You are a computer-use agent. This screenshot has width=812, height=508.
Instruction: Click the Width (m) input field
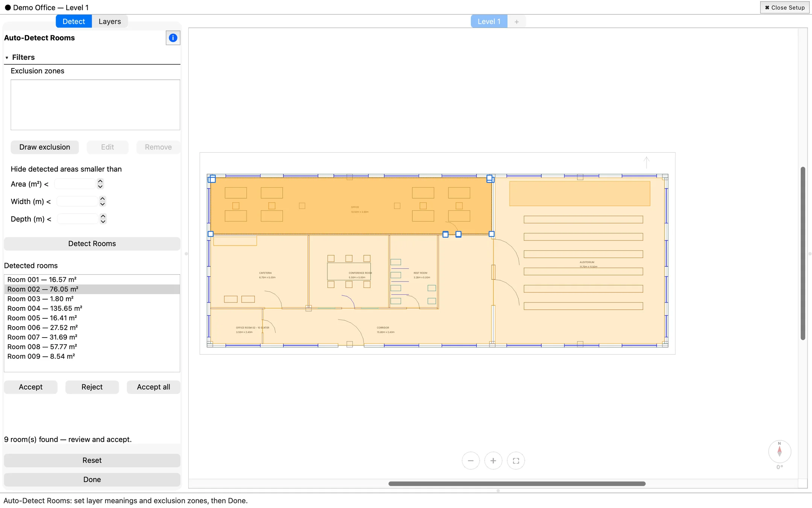77,201
